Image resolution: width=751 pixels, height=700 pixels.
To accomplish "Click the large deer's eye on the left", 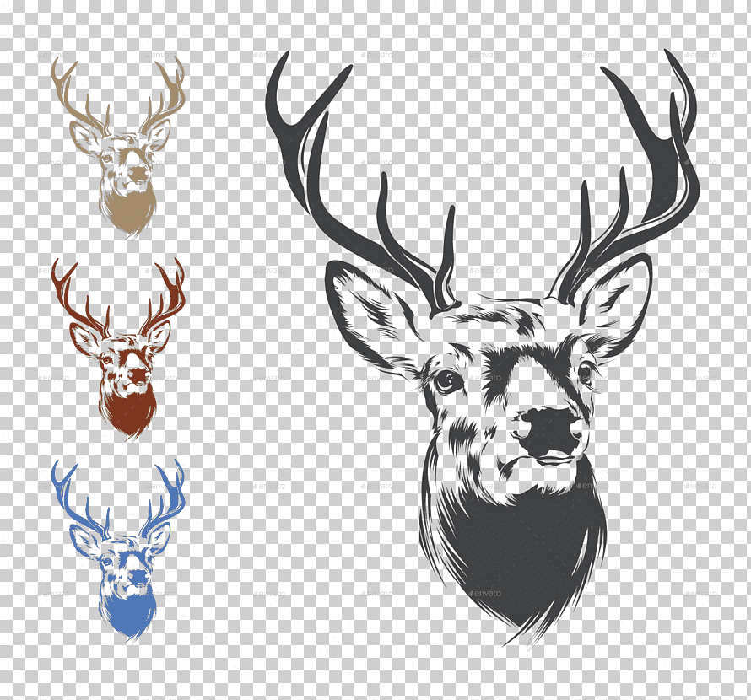I will click(x=446, y=380).
